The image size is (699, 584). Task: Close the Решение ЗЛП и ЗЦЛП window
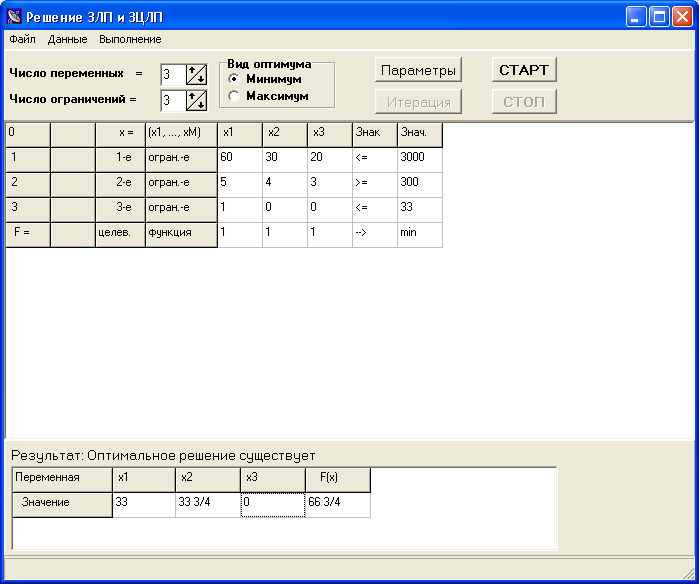tap(682, 17)
